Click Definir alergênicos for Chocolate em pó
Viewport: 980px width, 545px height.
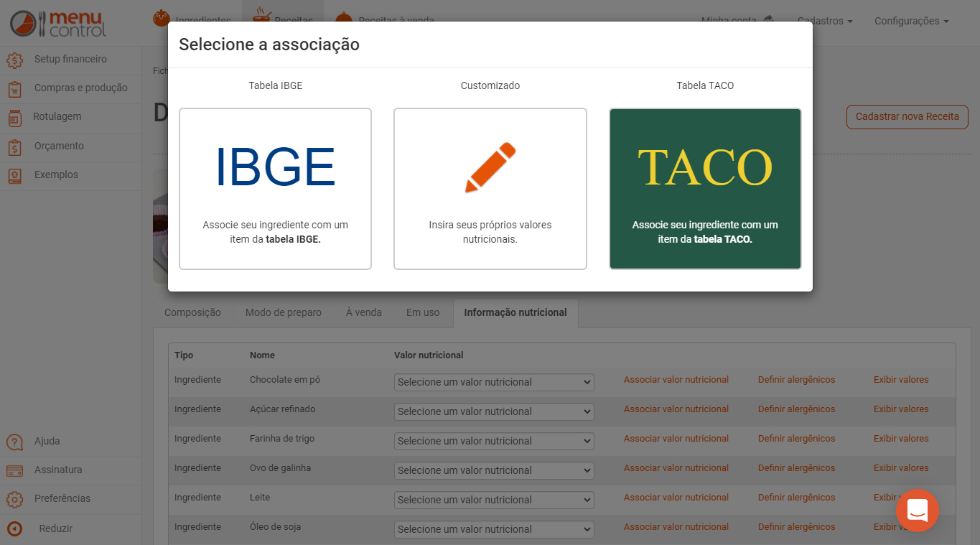click(797, 380)
